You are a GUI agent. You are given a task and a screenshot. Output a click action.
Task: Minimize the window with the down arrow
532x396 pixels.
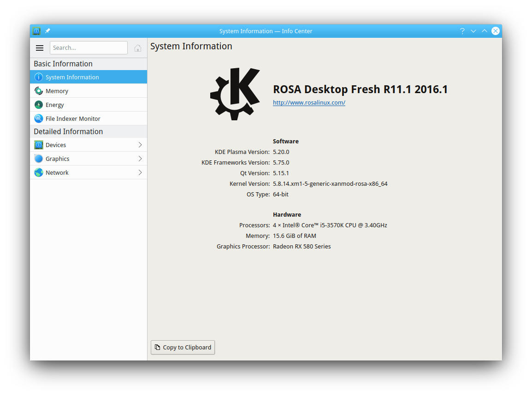click(473, 31)
